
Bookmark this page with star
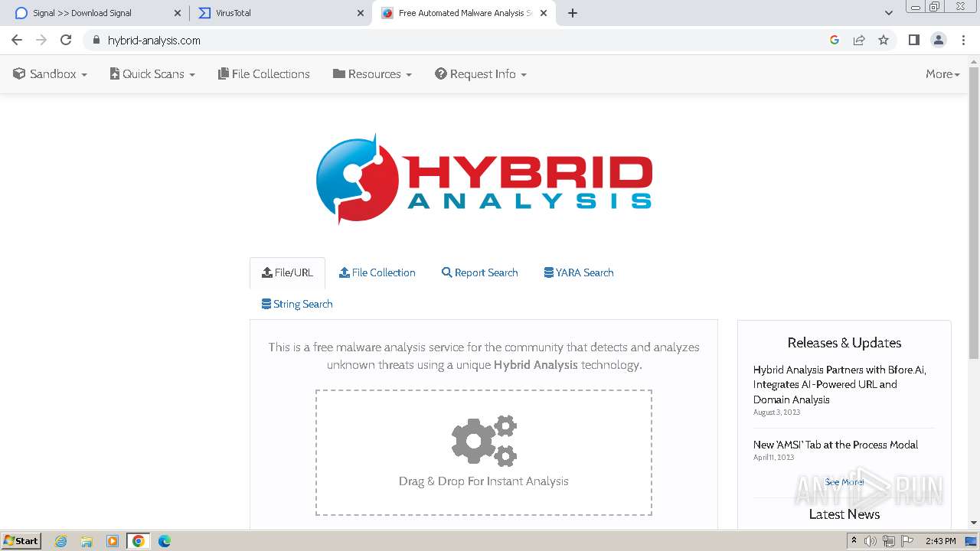click(x=884, y=40)
